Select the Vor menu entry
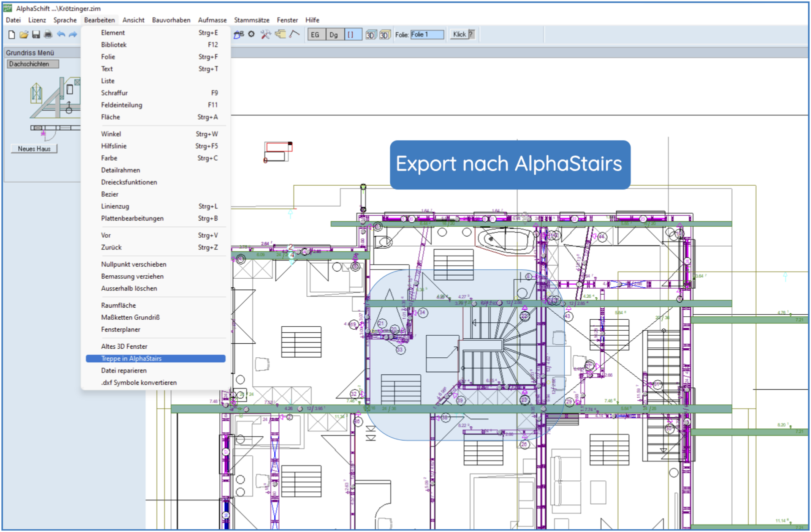The width and height of the screenshot is (811, 532). pyautogui.click(x=156, y=235)
